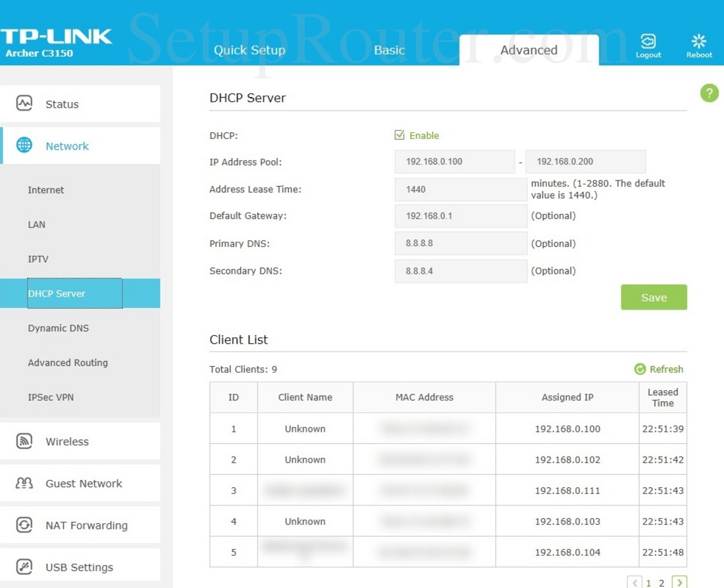The image size is (724, 588).
Task: Open the green help question mark
Action: (x=710, y=93)
